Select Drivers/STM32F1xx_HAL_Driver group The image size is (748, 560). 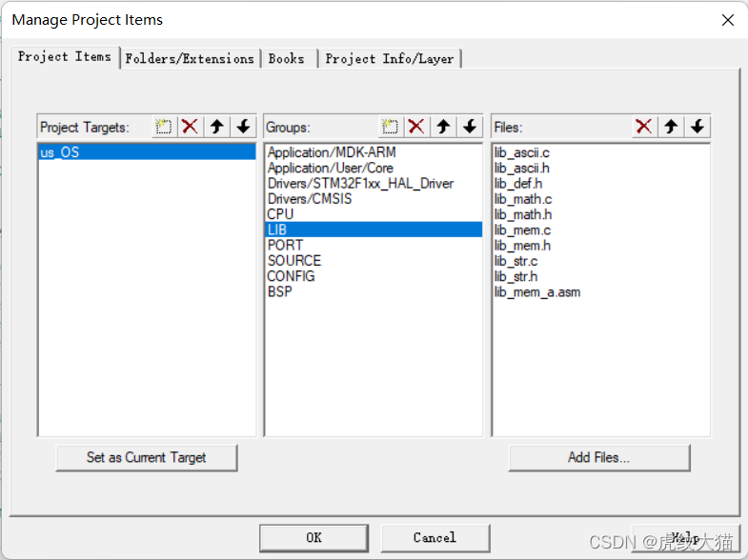[373, 183]
